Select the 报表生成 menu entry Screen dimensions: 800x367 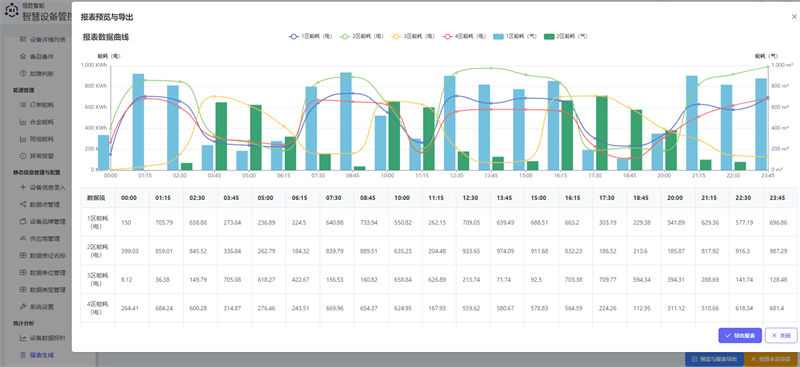tap(36, 355)
